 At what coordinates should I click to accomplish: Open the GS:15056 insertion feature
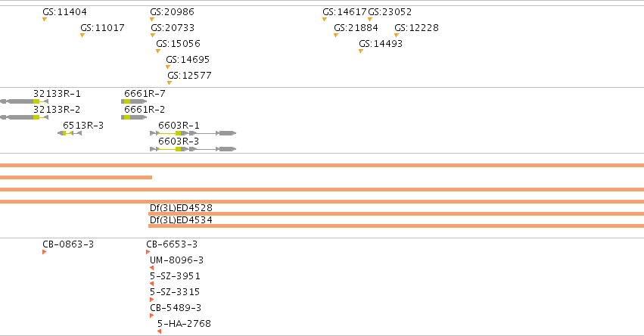pos(178,44)
